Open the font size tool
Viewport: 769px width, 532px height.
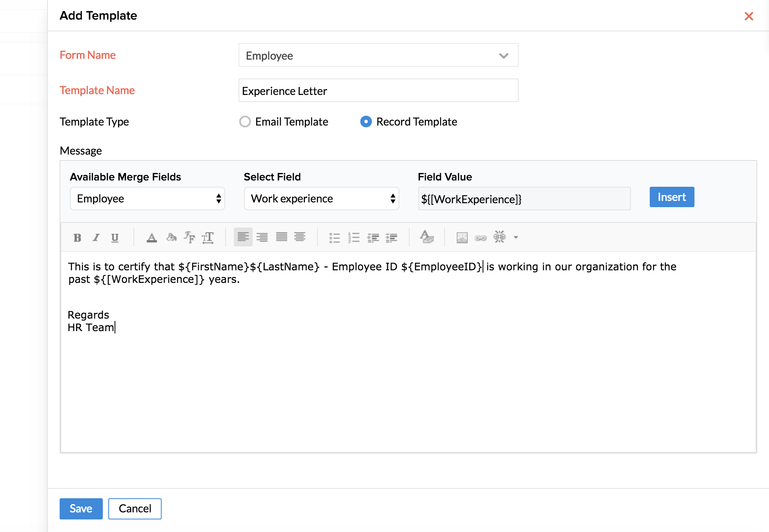[x=208, y=237]
